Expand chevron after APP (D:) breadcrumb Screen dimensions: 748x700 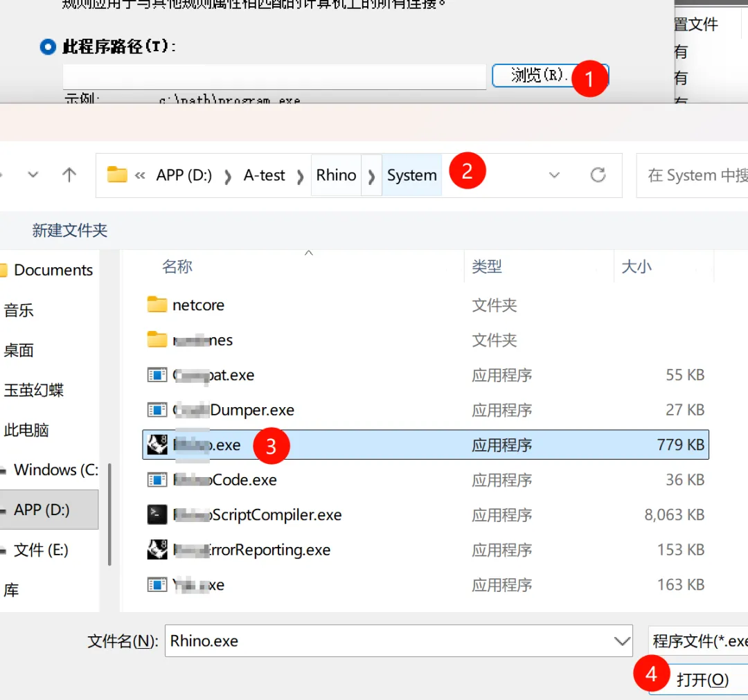point(228,177)
